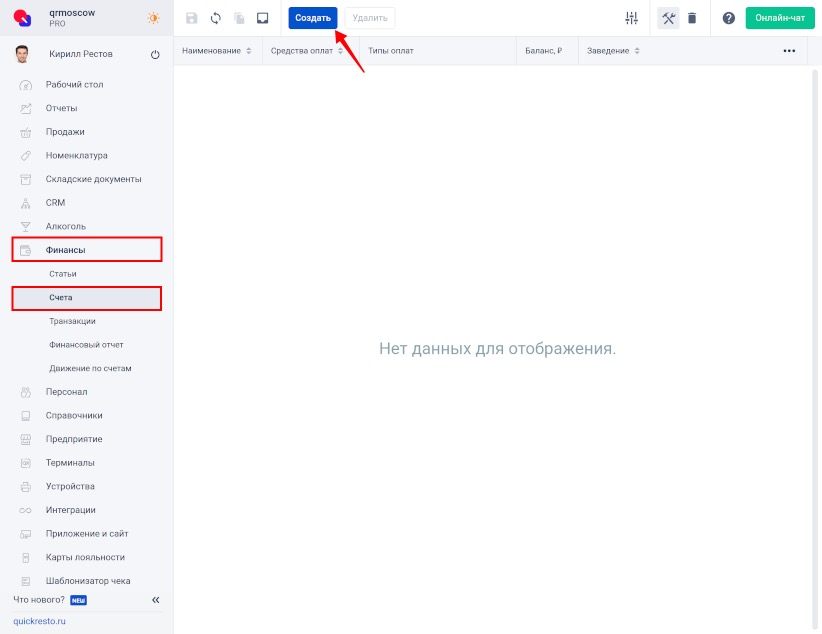This screenshot has width=822, height=634.
Task: Click the trash bin icon
Action: pyautogui.click(x=692, y=18)
